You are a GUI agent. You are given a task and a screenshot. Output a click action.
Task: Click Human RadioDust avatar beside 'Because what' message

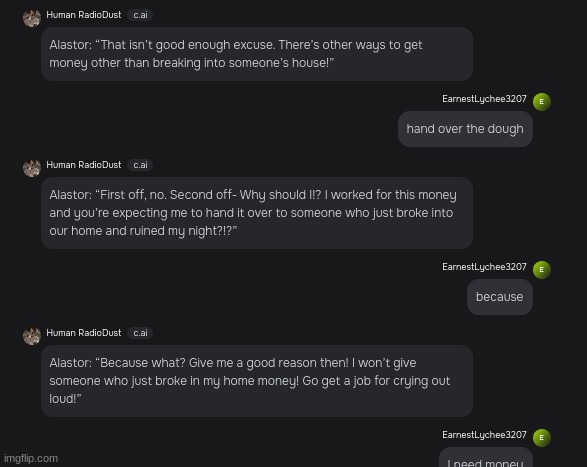(x=32, y=336)
